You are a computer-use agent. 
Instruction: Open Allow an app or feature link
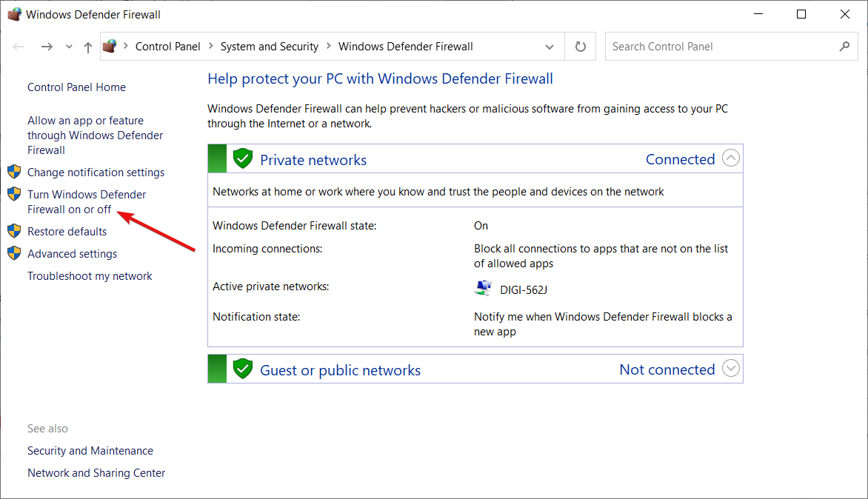[x=96, y=135]
